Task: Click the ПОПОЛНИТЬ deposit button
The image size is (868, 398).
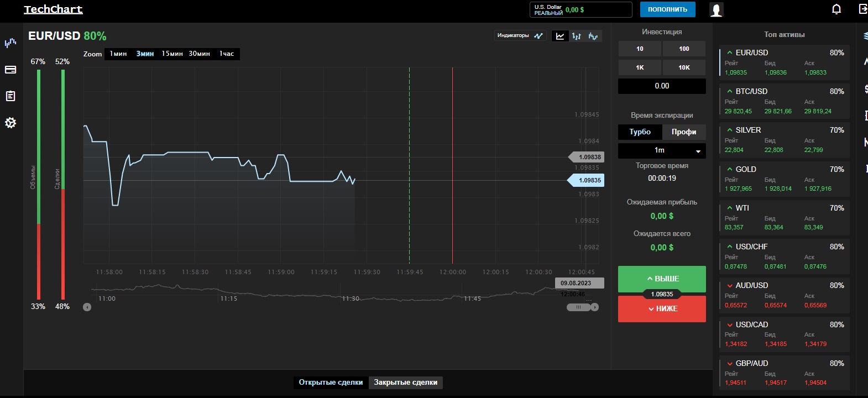Action: 667,9
